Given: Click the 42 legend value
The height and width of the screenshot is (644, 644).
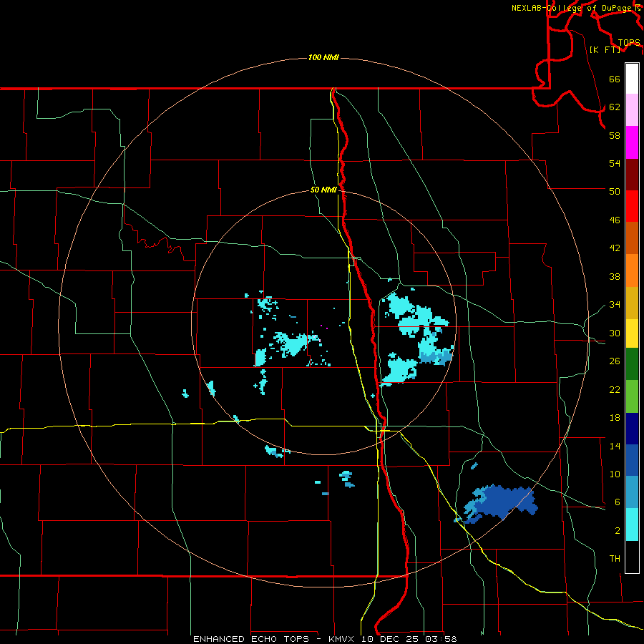Looking at the screenshot, I should click(x=615, y=248).
